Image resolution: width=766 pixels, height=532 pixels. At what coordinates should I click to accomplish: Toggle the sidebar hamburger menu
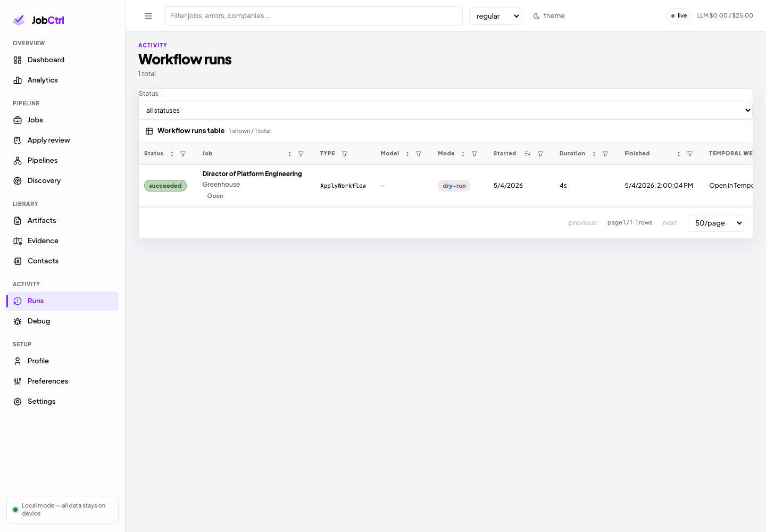[148, 16]
